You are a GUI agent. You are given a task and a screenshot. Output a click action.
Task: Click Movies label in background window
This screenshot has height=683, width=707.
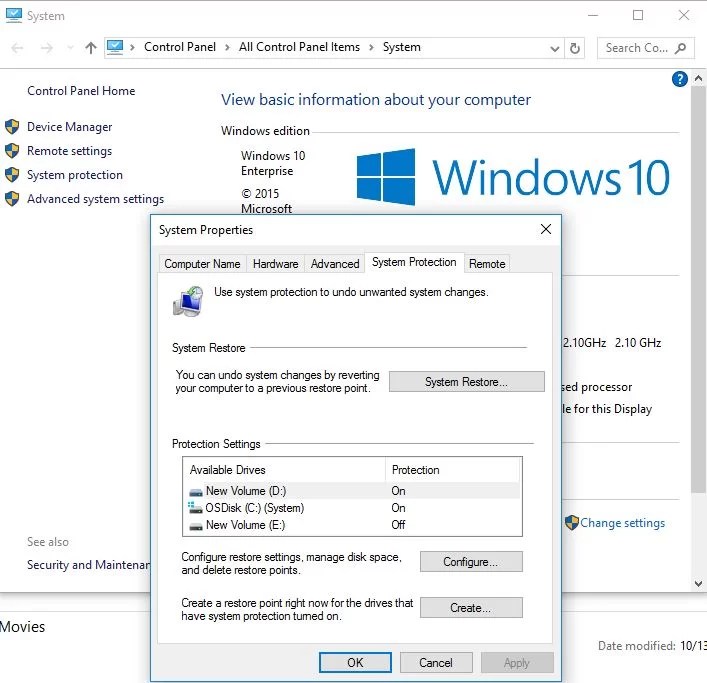point(23,627)
